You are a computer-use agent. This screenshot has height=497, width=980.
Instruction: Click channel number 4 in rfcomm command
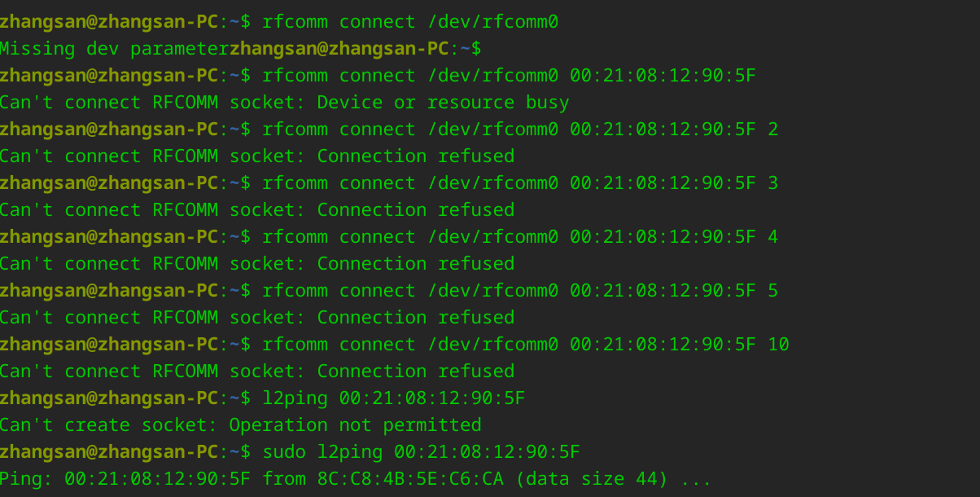tap(773, 237)
